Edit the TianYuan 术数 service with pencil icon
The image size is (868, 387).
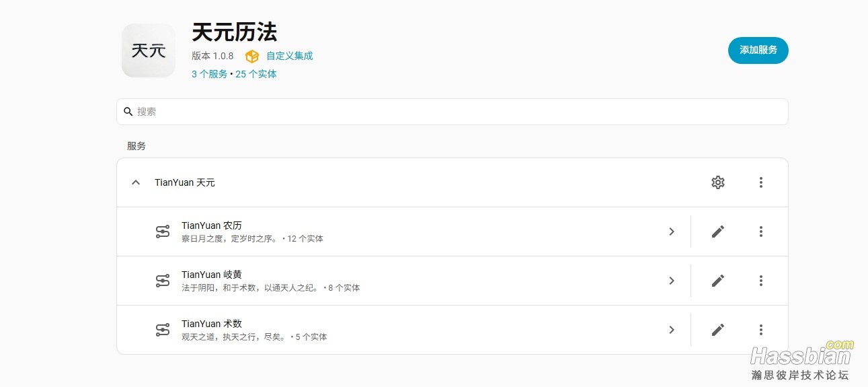(x=718, y=330)
